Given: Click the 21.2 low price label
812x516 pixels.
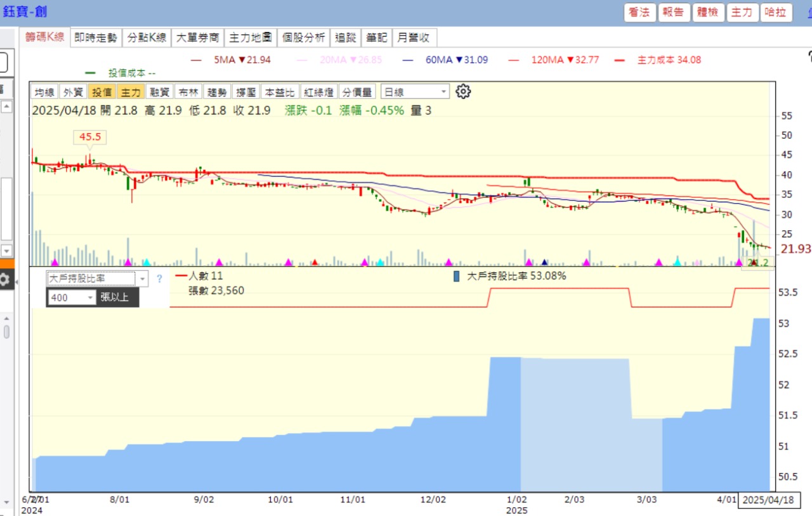Looking at the screenshot, I should tap(757, 262).
